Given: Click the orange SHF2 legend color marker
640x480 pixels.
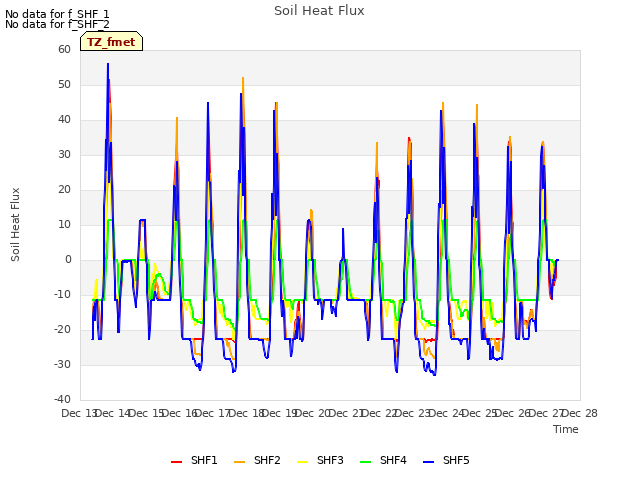Looking at the screenshot, I should (240, 462).
